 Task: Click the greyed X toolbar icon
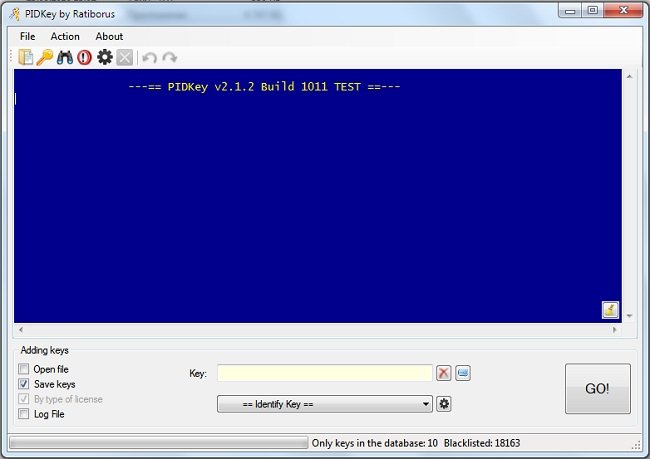coord(124,58)
